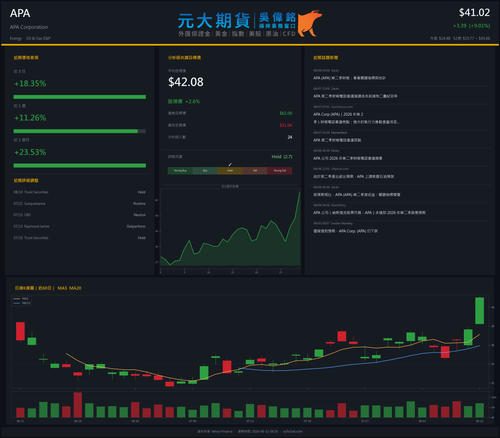Click the Sell segment of rating scale
The height and width of the screenshot is (438, 500).
pyautogui.click(x=255, y=171)
